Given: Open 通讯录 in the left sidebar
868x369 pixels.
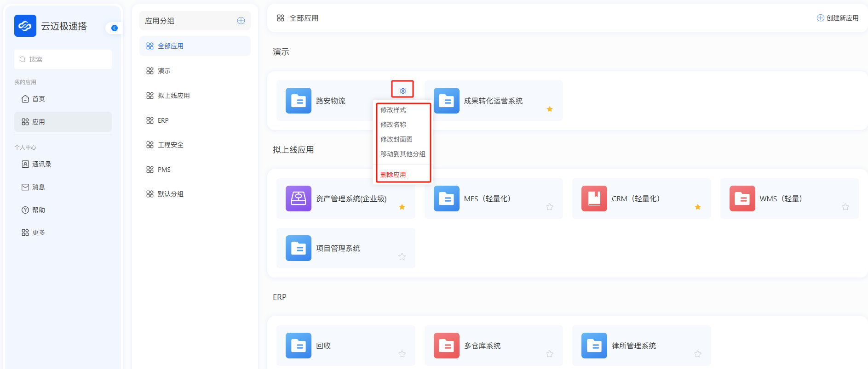Looking at the screenshot, I should pos(41,164).
